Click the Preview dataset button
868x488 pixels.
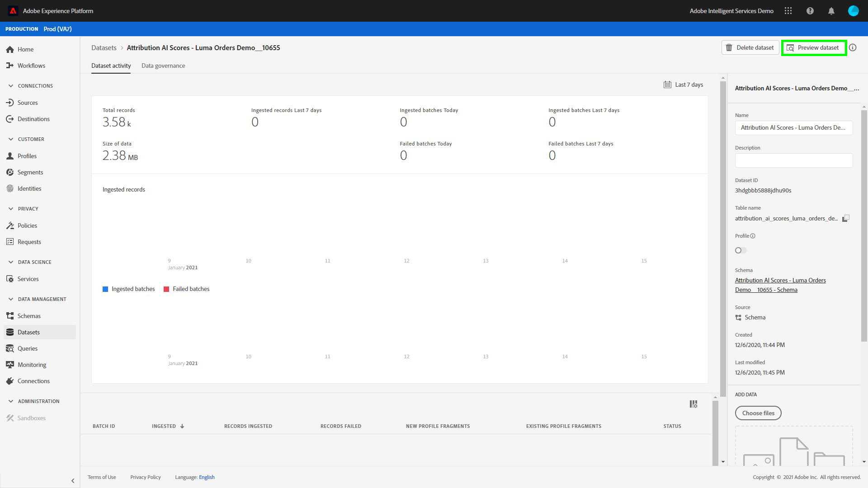pos(814,47)
